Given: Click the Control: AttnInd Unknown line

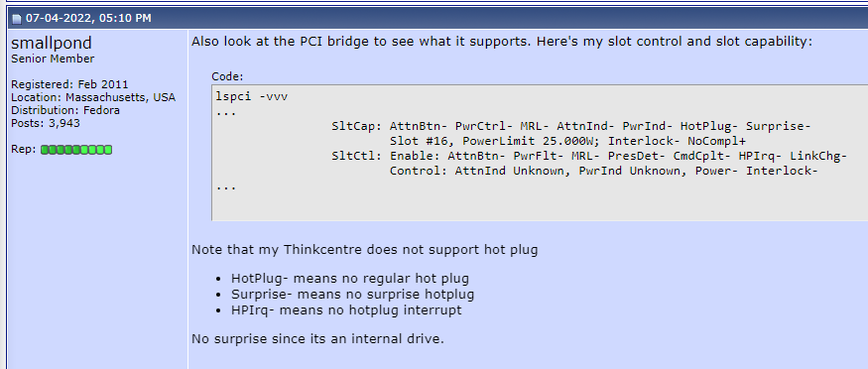Looking at the screenshot, I should [x=603, y=171].
